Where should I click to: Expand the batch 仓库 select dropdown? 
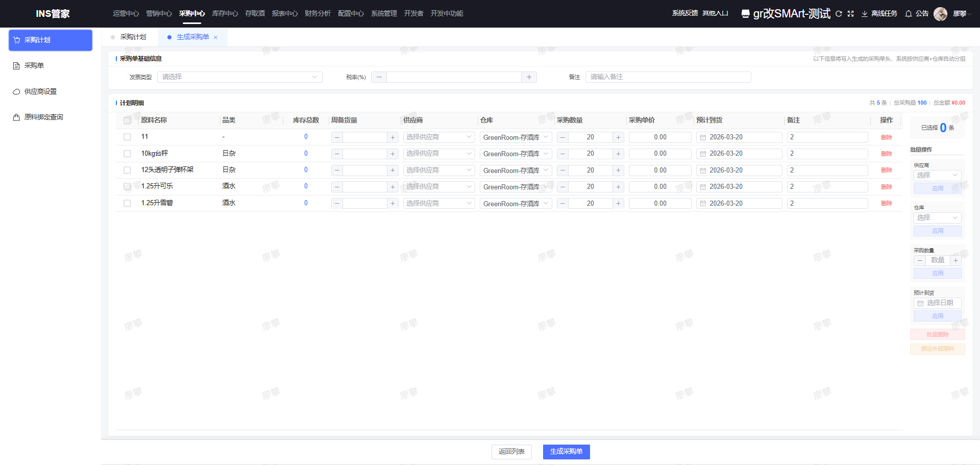tap(937, 218)
